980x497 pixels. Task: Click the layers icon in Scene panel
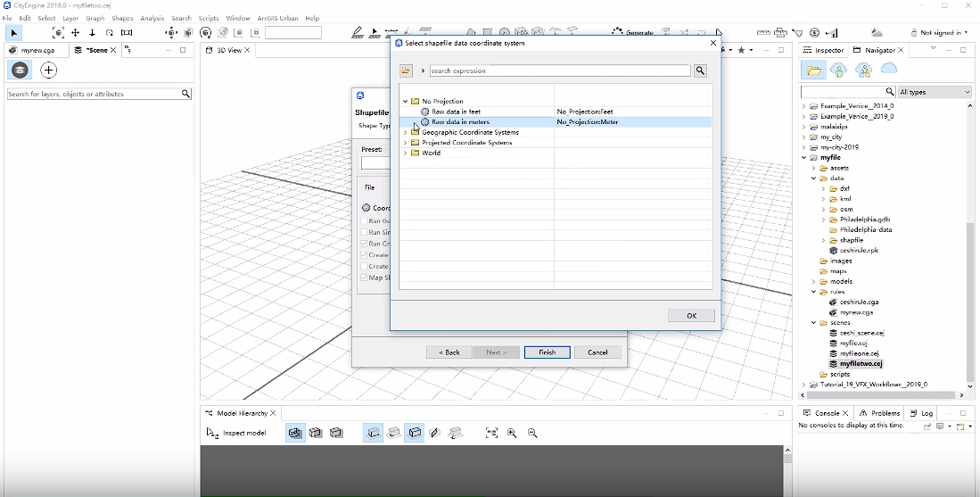point(20,70)
